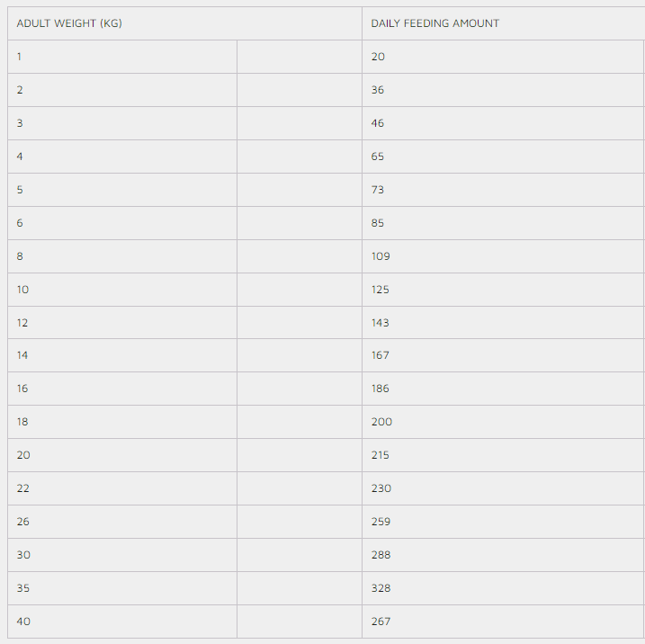
Task: Click the feeding amount 186
Action: (x=381, y=389)
